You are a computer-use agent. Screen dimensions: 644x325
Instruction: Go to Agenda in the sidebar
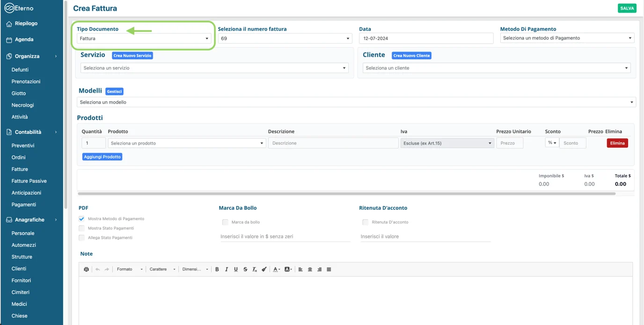pos(24,40)
